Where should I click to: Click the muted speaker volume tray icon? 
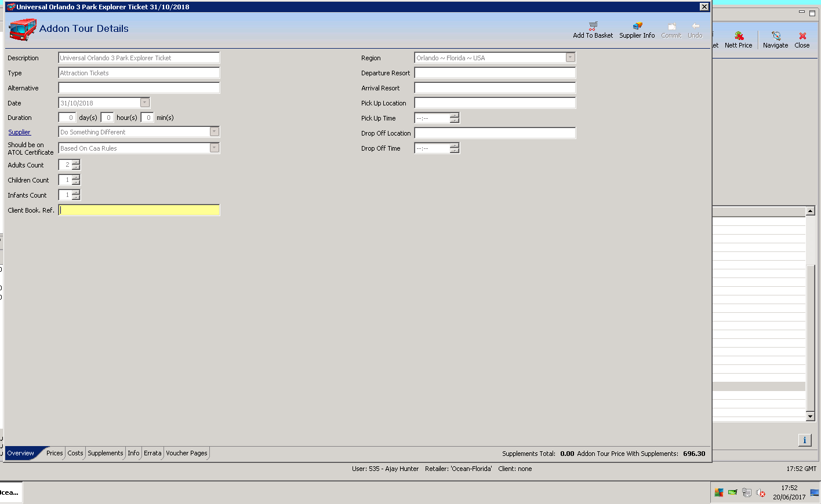(761, 493)
